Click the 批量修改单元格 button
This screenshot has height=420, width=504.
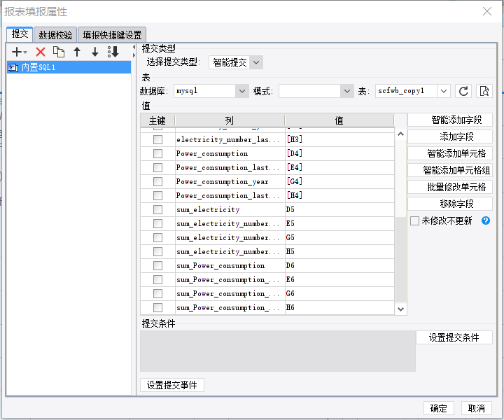pos(450,187)
